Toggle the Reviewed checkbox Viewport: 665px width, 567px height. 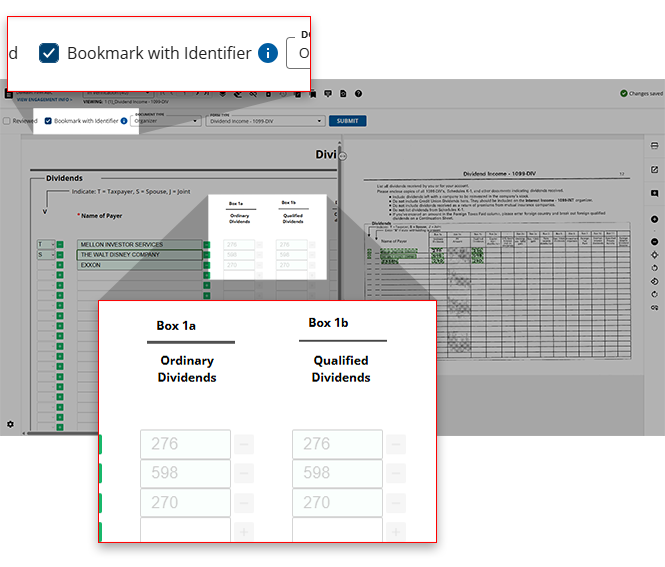coord(6,121)
